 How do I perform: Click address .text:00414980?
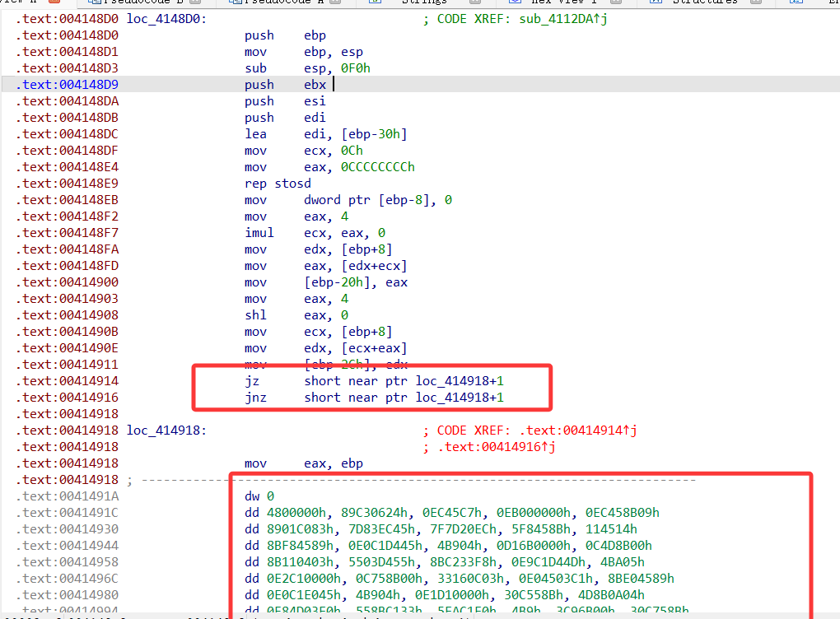click(x=68, y=595)
